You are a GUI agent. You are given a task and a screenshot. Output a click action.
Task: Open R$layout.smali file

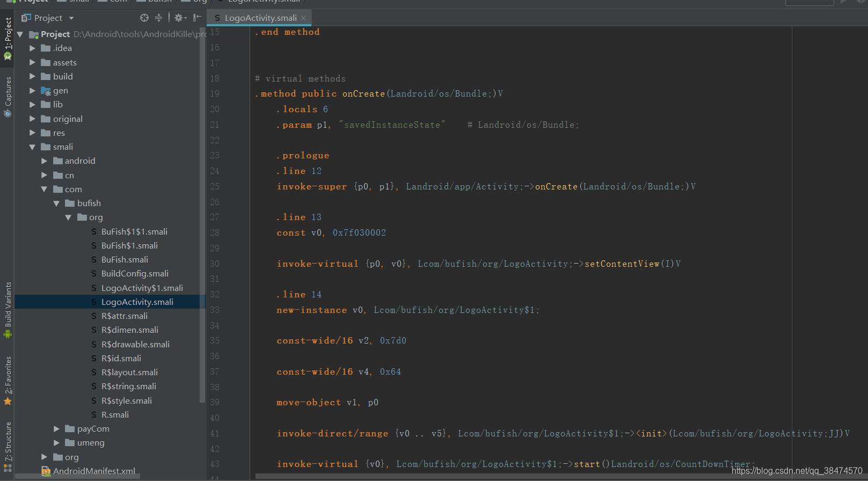pos(129,372)
